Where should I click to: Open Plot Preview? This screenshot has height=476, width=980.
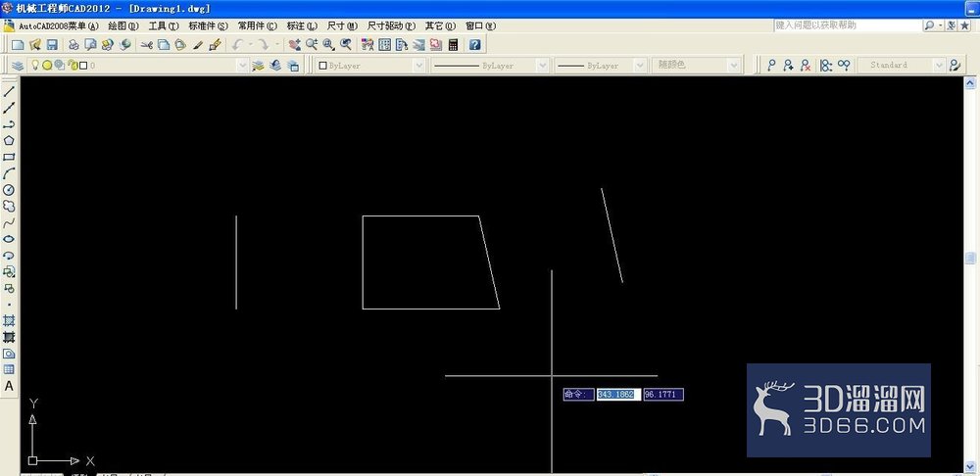[x=90, y=44]
